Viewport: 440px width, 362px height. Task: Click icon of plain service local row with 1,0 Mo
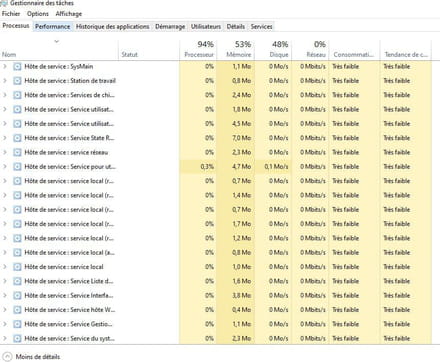click(17, 267)
